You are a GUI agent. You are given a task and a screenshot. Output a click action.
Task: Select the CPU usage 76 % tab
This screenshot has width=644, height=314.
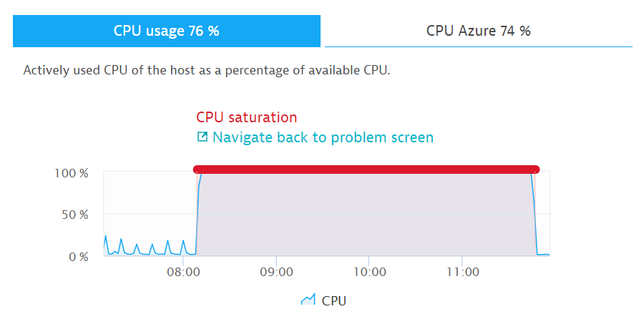(167, 31)
